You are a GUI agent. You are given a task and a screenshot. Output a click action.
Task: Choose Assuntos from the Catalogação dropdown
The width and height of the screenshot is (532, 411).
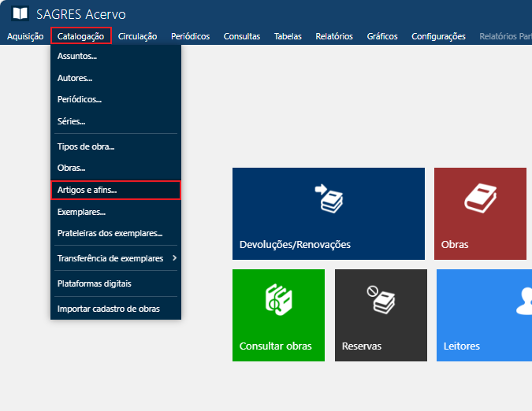pyautogui.click(x=77, y=57)
